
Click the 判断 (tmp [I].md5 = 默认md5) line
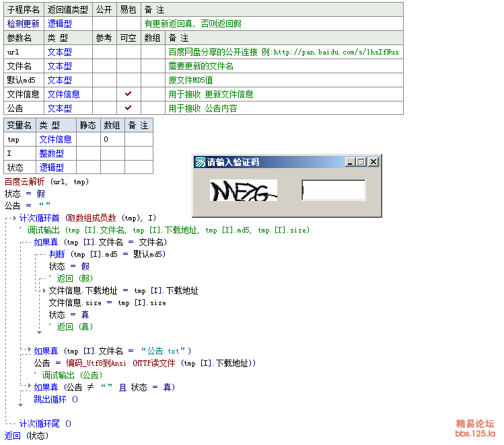coord(108,254)
